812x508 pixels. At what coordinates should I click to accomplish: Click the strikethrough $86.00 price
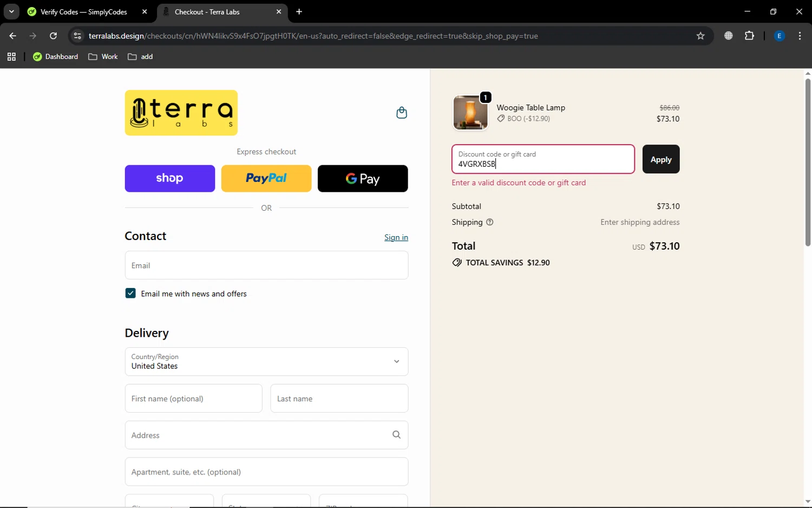coord(670,108)
